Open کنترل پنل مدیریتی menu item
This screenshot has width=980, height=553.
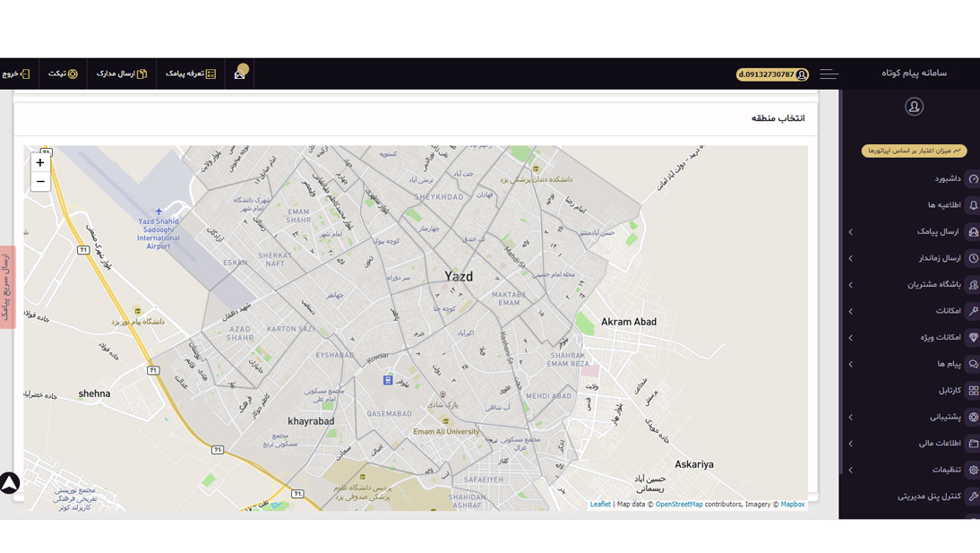click(929, 497)
